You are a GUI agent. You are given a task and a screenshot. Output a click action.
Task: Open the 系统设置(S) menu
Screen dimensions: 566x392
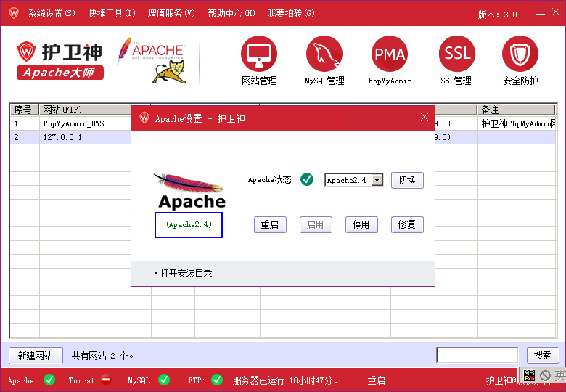click(51, 14)
